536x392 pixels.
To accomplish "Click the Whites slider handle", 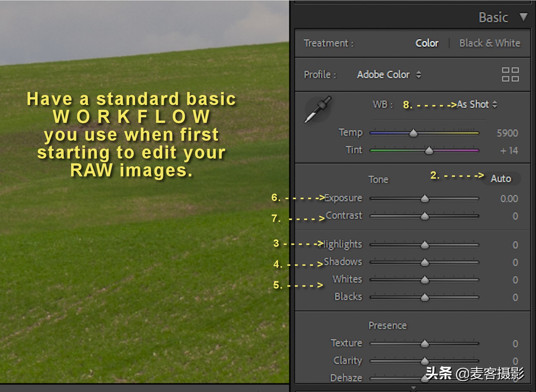I will [x=425, y=280].
